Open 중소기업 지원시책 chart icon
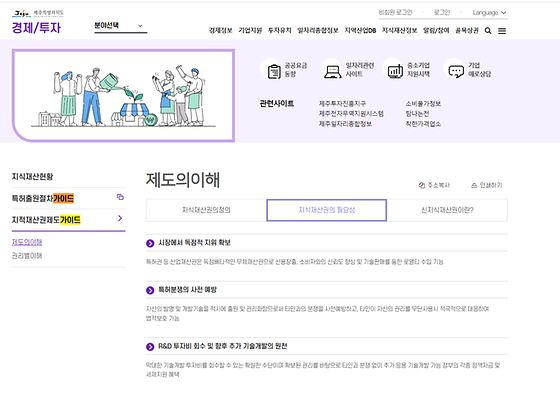 [395, 71]
